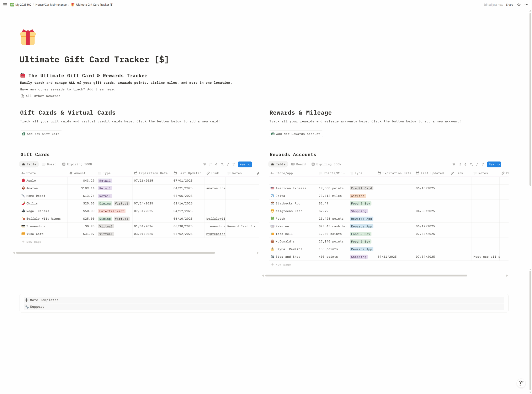Open the Gift Cards New button dropdown arrow

tap(249, 164)
